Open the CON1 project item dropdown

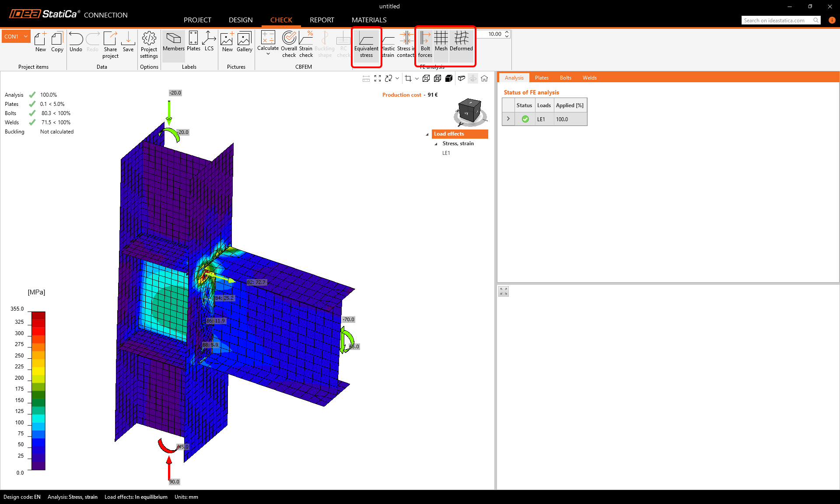click(25, 36)
